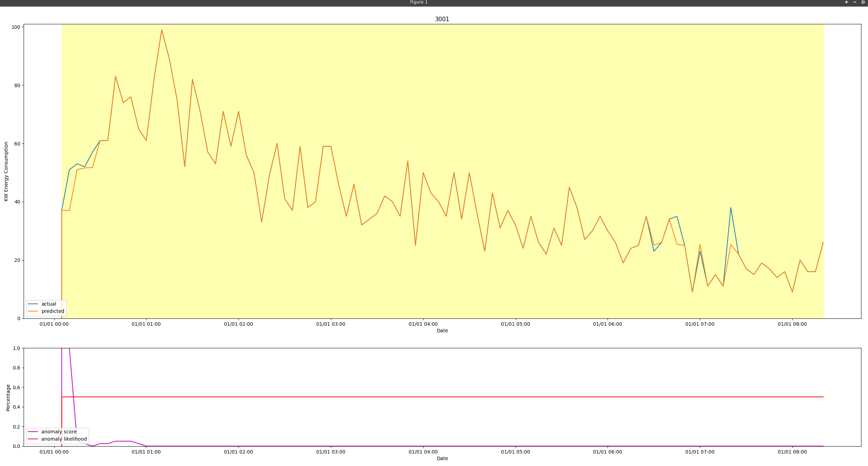This screenshot has width=868, height=466.
Task: Click the '01/01 04:00' tick on top chart
Action: pyautogui.click(x=423, y=324)
